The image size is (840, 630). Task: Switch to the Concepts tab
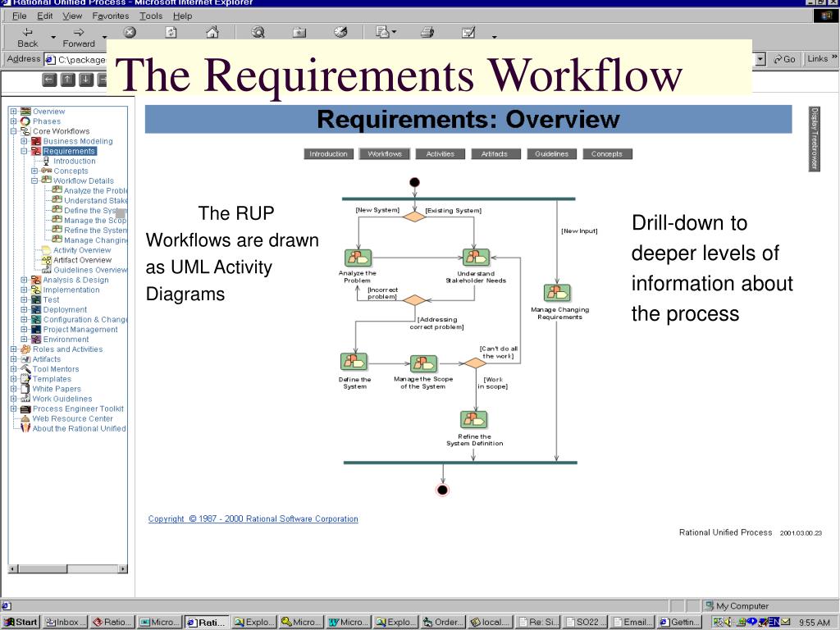(607, 153)
